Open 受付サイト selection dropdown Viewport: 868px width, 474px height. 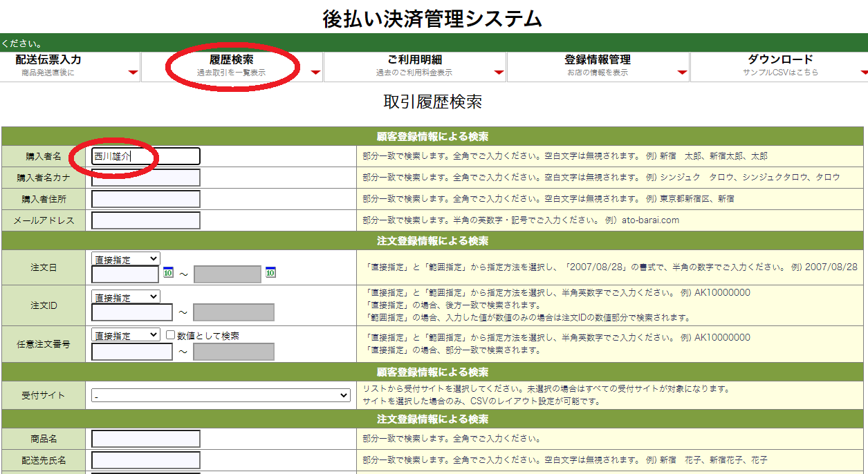tap(221, 395)
